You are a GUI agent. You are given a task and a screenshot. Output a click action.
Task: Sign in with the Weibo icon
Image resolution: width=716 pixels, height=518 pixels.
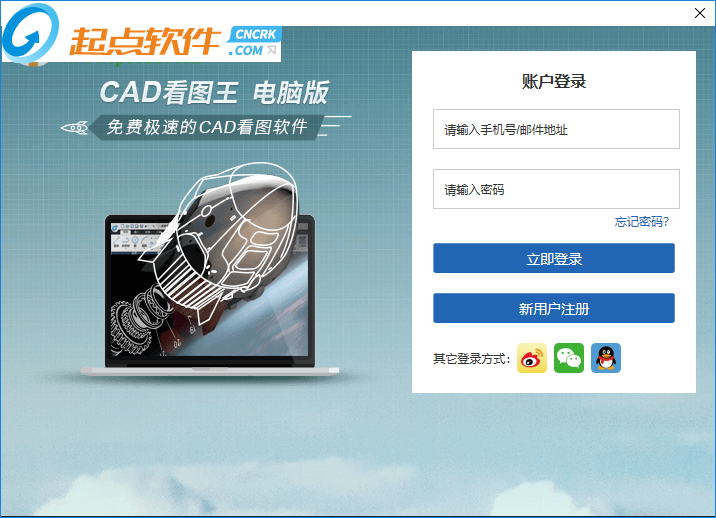click(x=532, y=358)
